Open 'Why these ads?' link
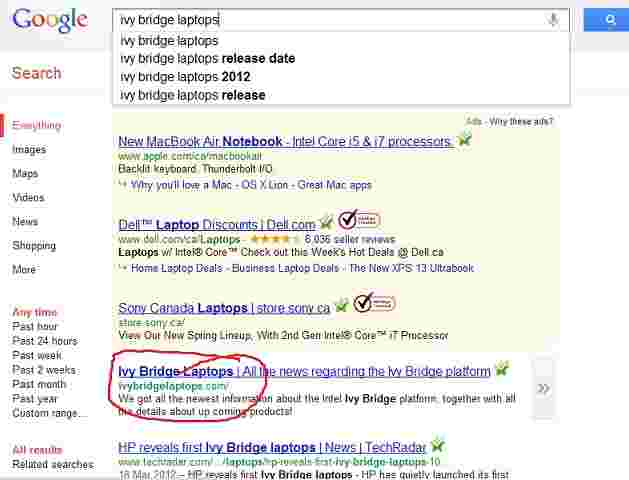This screenshot has height=480, width=629. click(x=521, y=121)
